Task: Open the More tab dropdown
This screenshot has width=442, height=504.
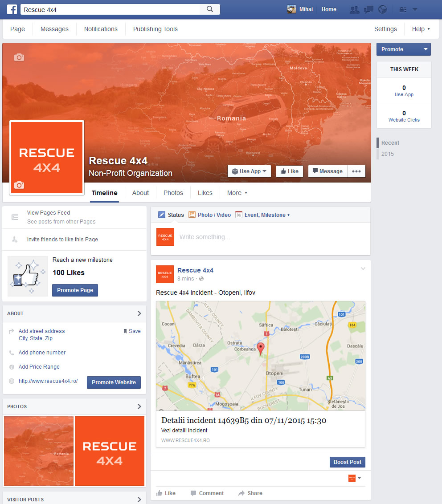Action: click(x=237, y=193)
